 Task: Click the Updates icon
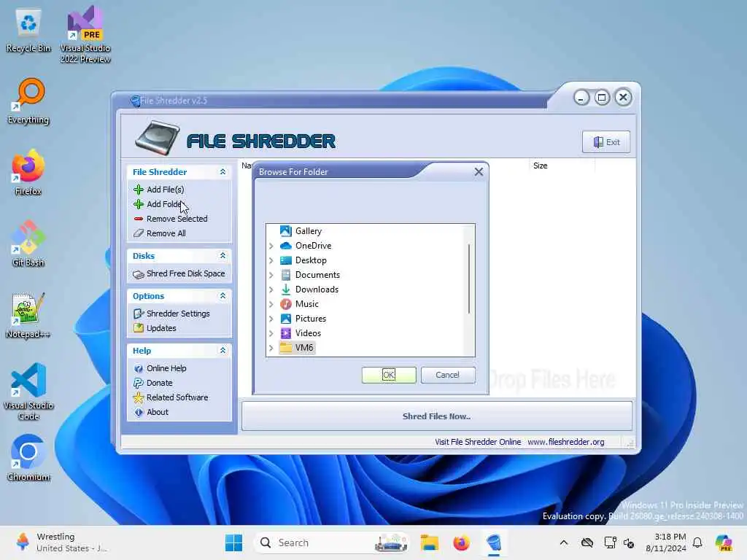point(139,328)
